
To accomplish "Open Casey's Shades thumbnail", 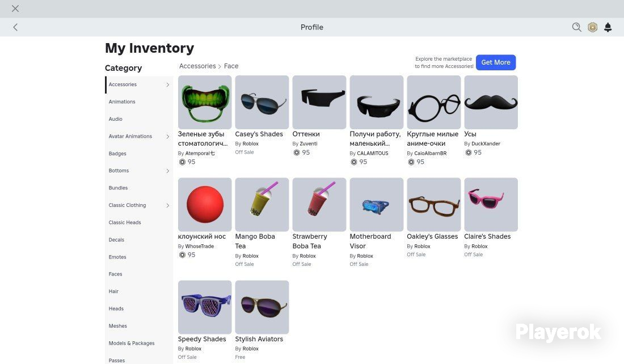I will click(x=262, y=102).
